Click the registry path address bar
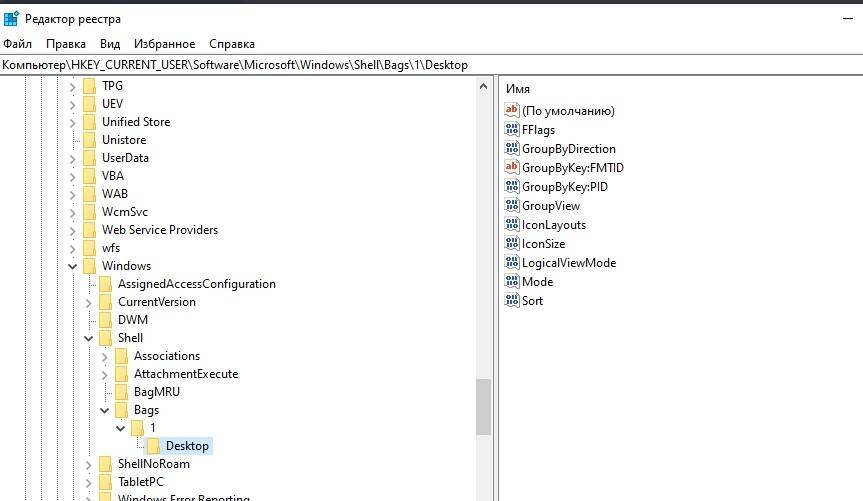Viewport: 863px width, 501px height. coord(431,65)
